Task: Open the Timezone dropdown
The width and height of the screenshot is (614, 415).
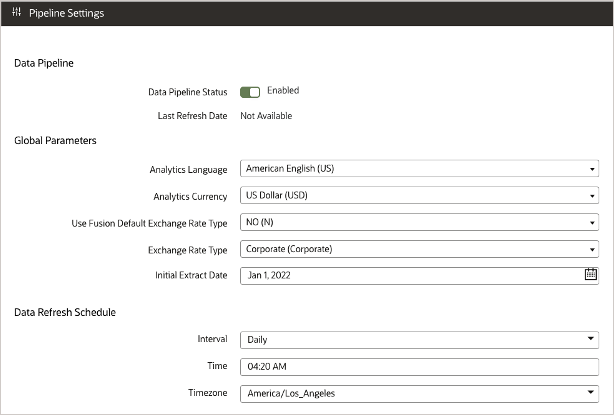Action: (593, 394)
